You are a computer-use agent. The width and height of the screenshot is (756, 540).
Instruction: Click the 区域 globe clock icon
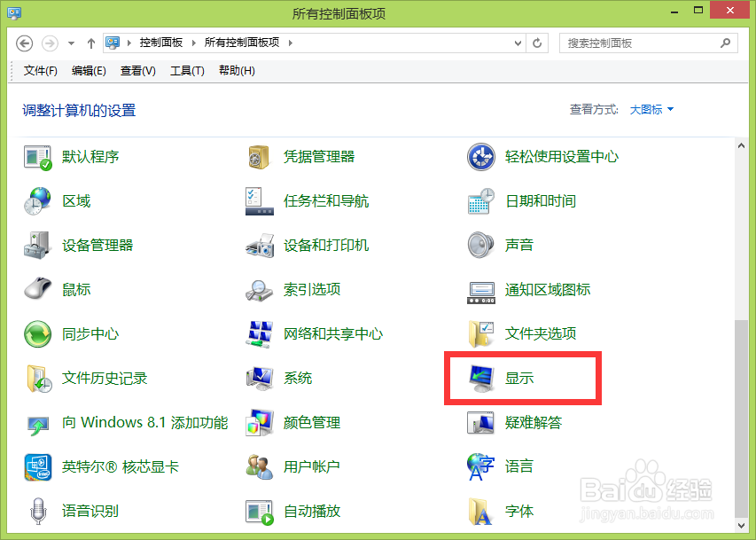pyautogui.click(x=37, y=201)
